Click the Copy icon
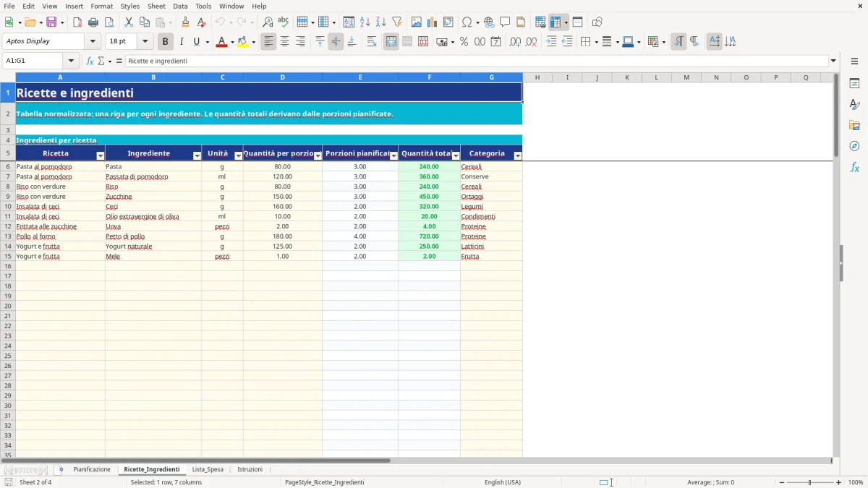The width and height of the screenshot is (868, 488). (x=145, y=22)
